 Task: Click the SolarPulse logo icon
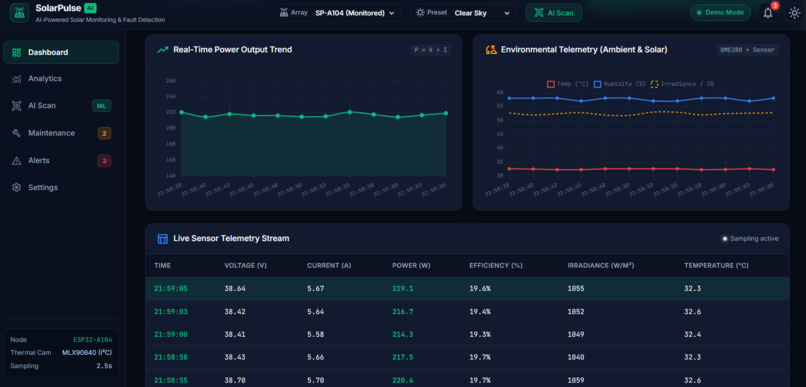click(20, 13)
